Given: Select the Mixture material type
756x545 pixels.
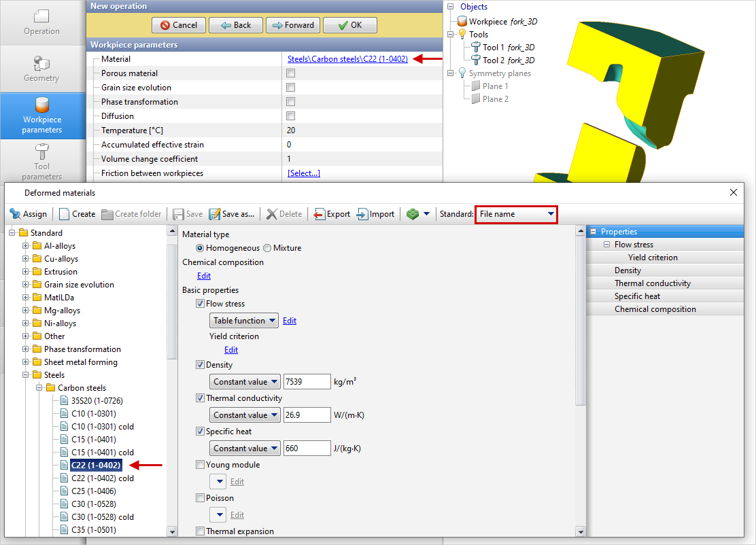Looking at the screenshot, I should point(267,248).
